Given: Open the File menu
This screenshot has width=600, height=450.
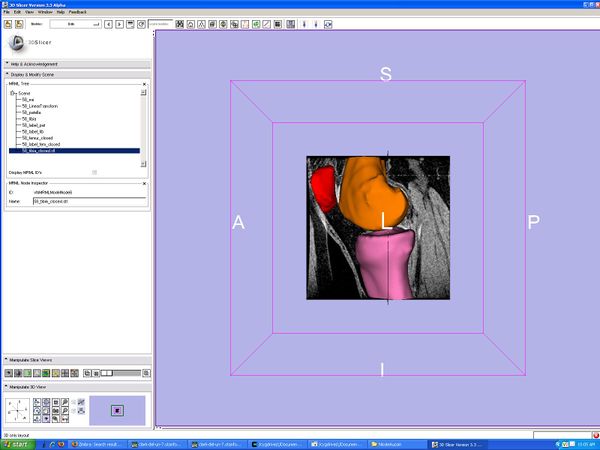Looking at the screenshot, I should click(x=6, y=11).
